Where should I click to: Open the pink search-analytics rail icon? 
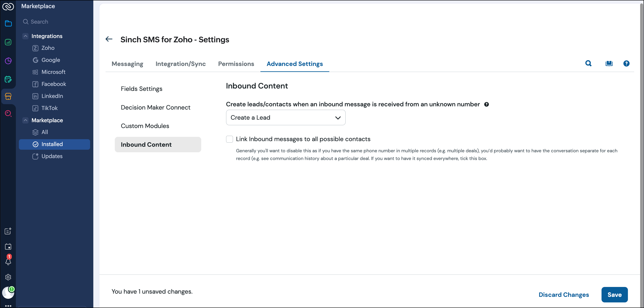point(8,113)
